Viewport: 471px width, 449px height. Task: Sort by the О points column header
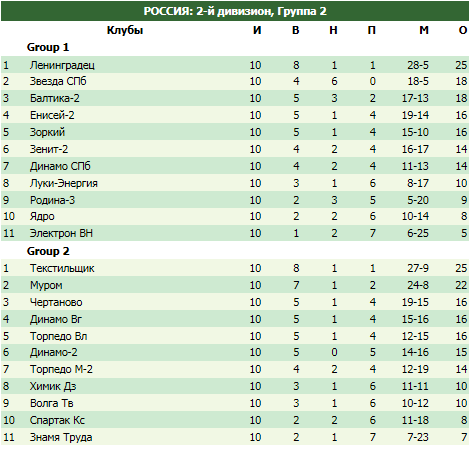pos(463,30)
